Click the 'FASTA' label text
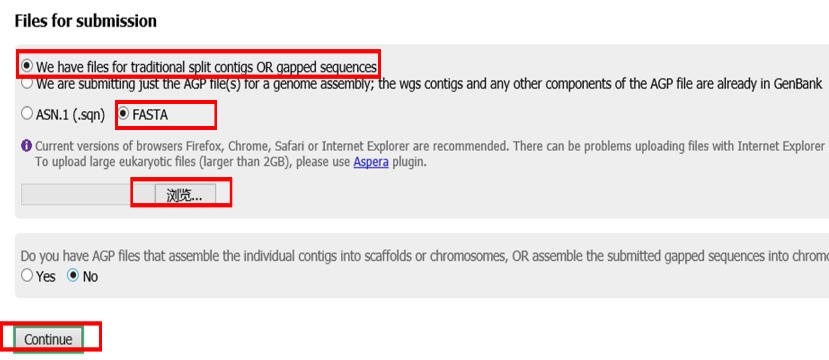 point(150,114)
